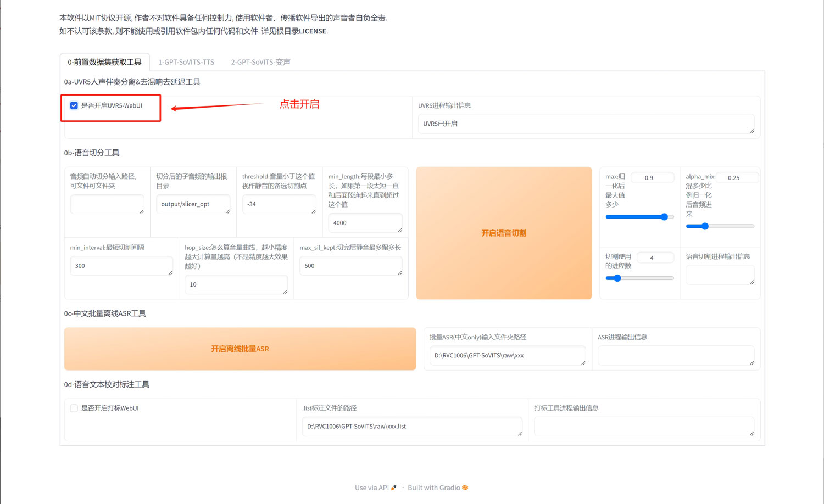Click the Gradio logo icon in footer

(465, 488)
